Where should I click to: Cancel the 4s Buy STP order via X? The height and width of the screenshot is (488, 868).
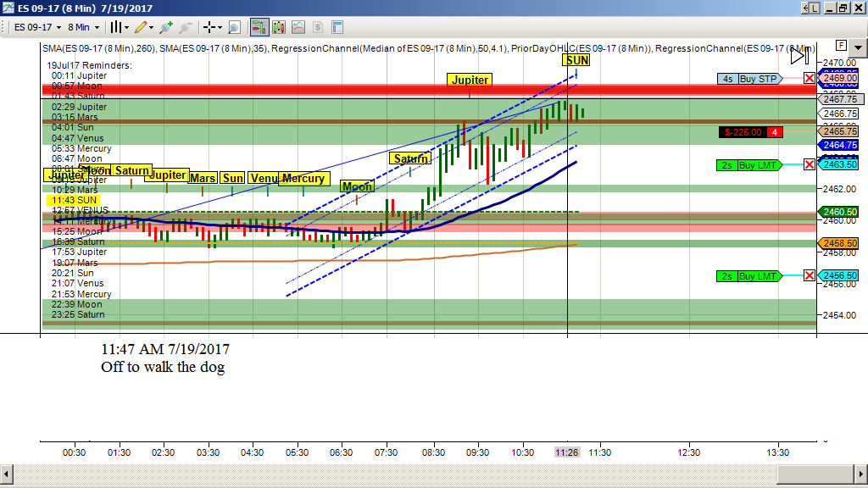pos(810,79)
